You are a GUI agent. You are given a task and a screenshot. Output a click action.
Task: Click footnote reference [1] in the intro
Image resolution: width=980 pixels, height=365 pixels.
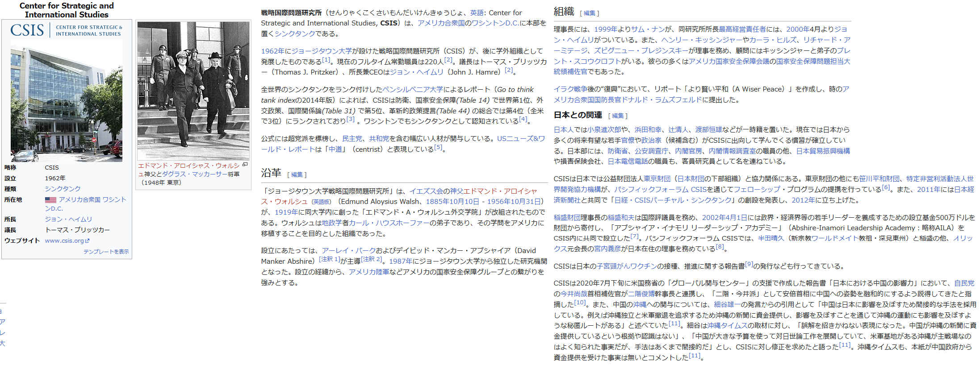point(326,60)
